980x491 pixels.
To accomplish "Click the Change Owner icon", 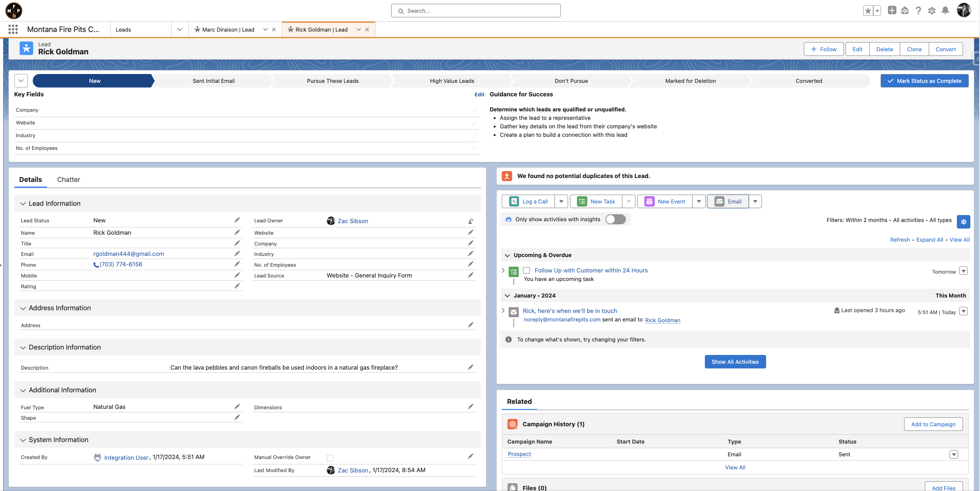I will coord(471,221).
